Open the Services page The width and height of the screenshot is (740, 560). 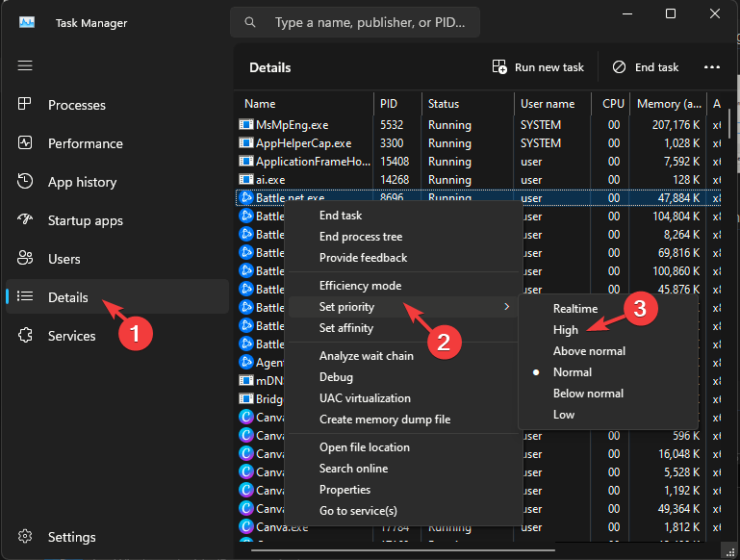[117, 336]
